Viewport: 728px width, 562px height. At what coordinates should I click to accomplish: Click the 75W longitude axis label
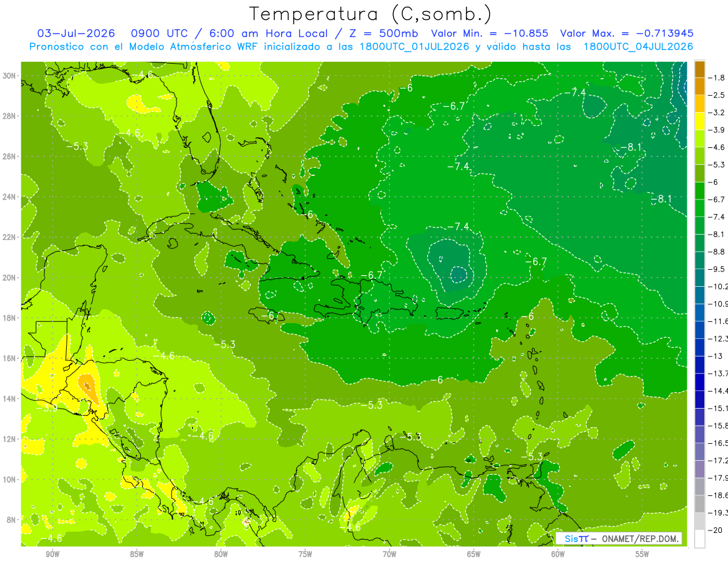pos(305,555)
